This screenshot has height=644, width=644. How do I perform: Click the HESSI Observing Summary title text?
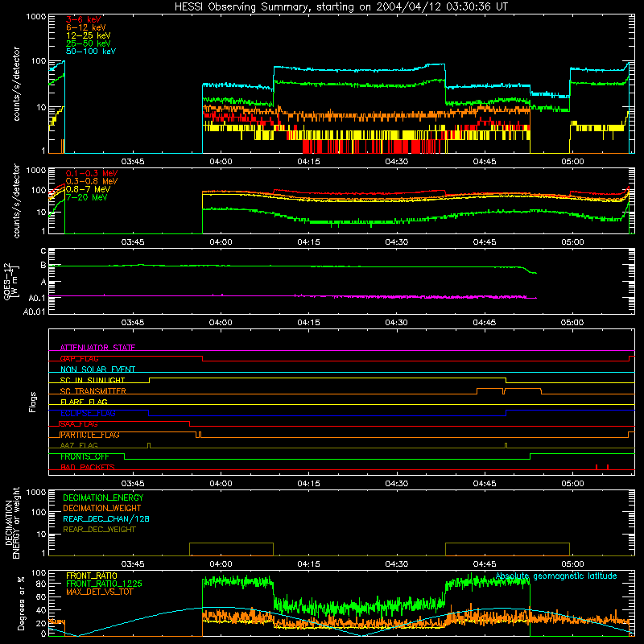coord(341,7)
